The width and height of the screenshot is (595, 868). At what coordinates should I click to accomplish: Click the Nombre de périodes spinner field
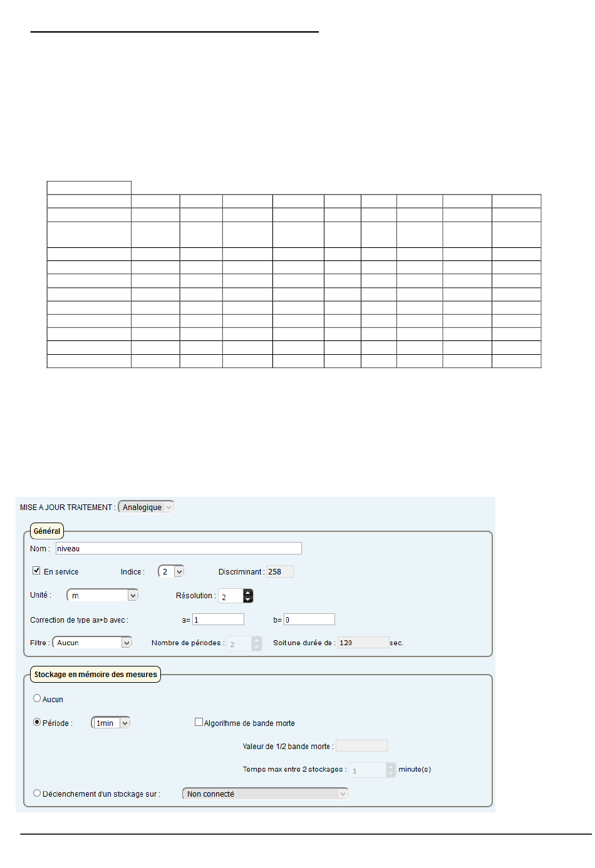pyautogui.click(x=243, y=644)
